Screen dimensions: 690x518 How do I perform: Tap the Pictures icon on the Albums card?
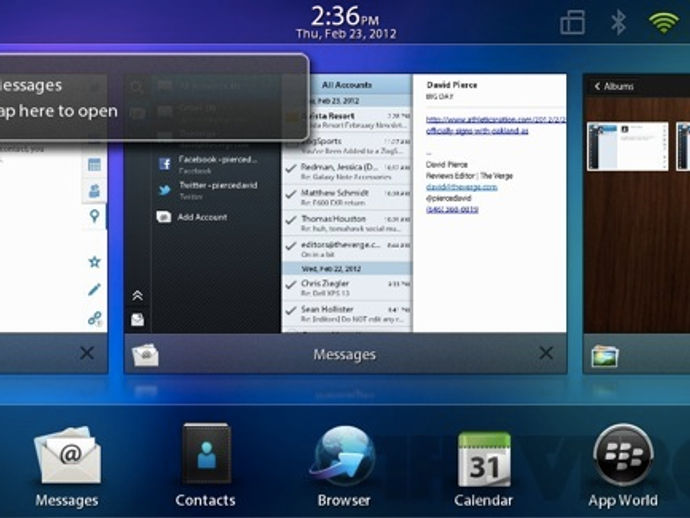click(605, 356)
